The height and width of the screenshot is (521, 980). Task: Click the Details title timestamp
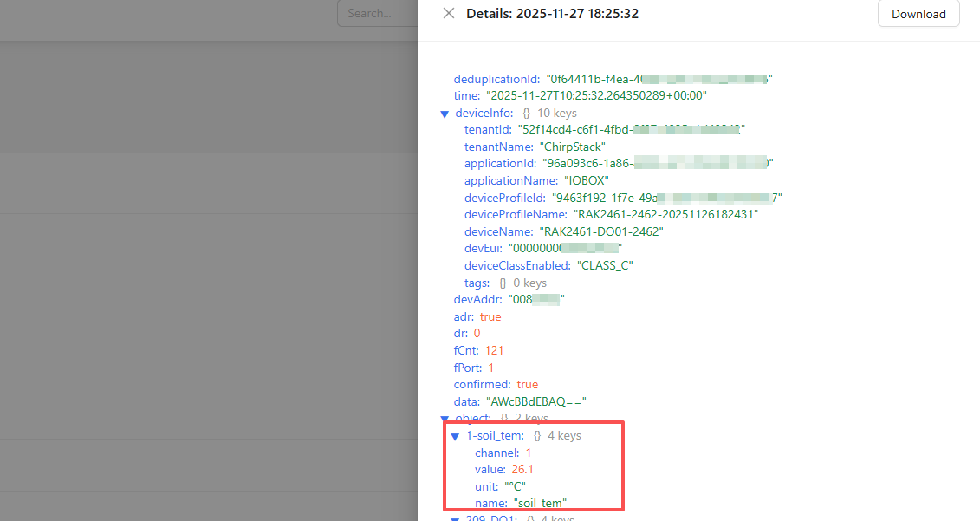[552, 14]
